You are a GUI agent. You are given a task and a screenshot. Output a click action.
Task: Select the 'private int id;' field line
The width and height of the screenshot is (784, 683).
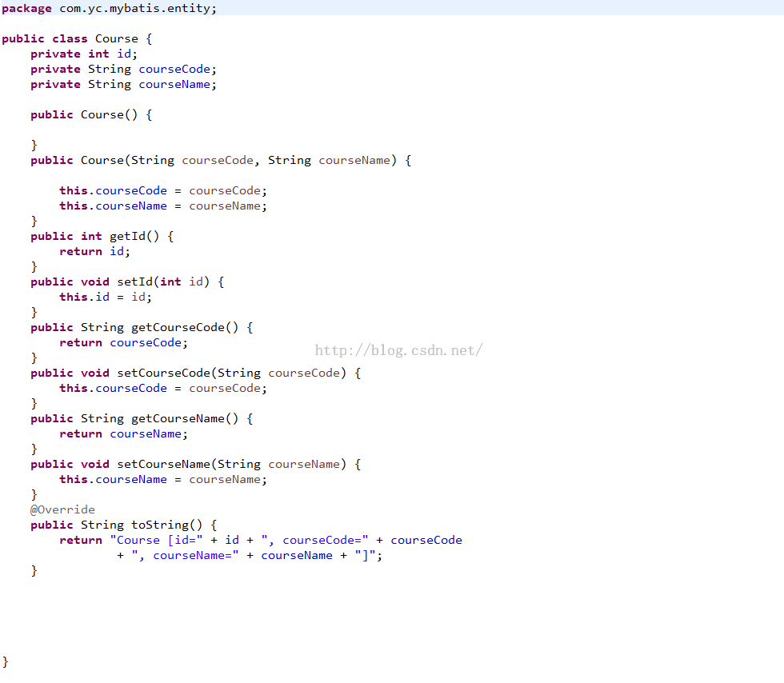[83, 54]
